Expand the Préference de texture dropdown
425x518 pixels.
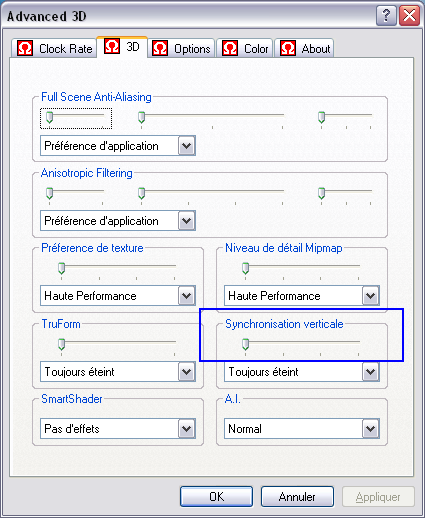pyautogui.click(x=187, y=296)
